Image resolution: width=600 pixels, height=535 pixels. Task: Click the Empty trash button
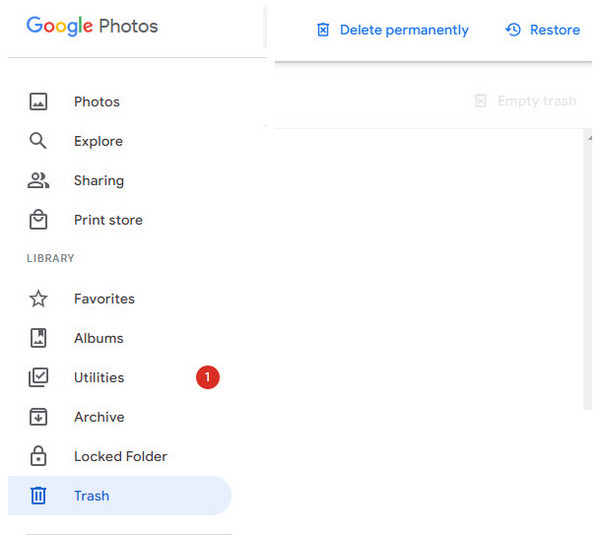525,101
